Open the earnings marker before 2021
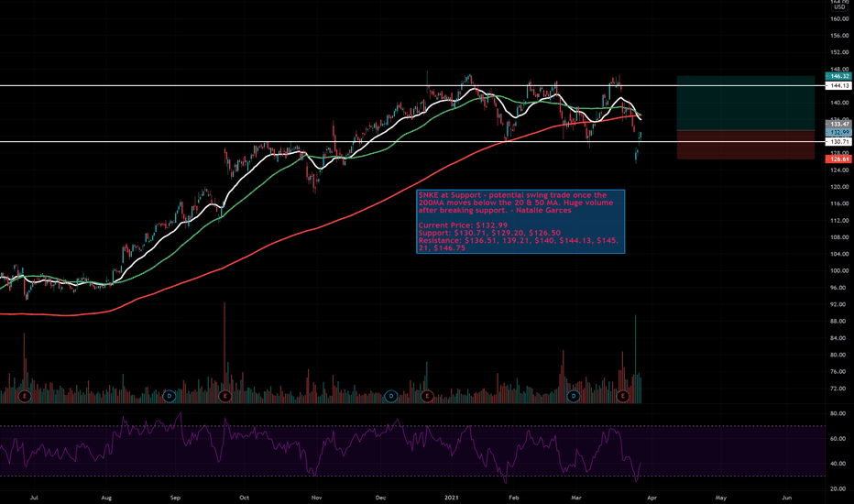Viewport: 854px width, 504px height. (x=427, y=396)
